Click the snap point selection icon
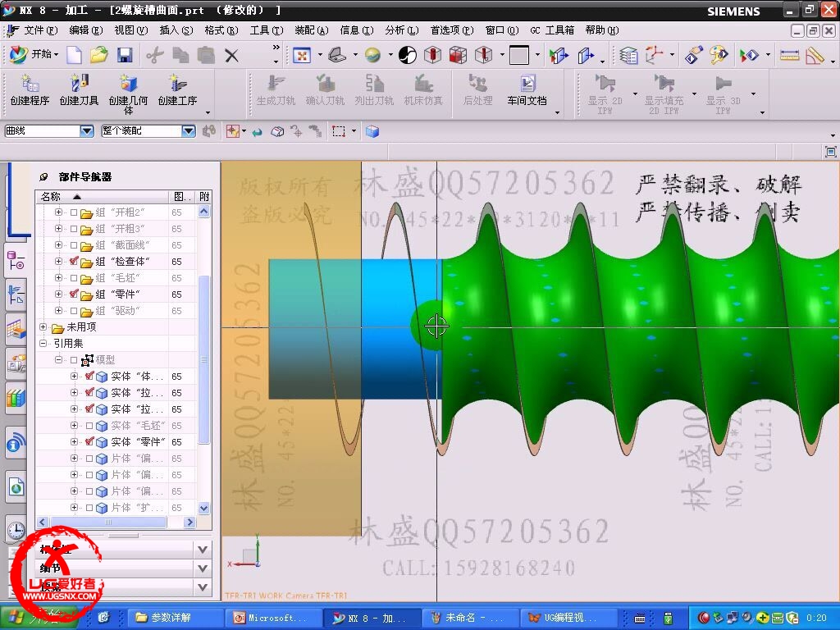 pyautogui.click(x=232, y=131)
